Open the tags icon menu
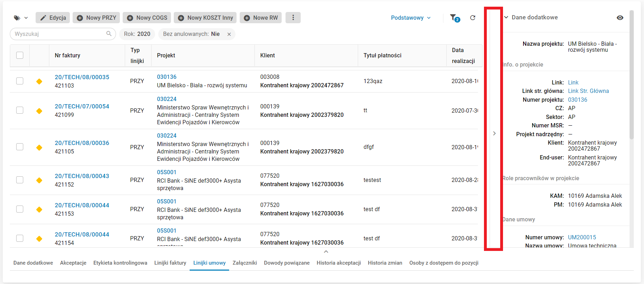The image size is (644, 284). pyautogui.click(x=20, y=18)
